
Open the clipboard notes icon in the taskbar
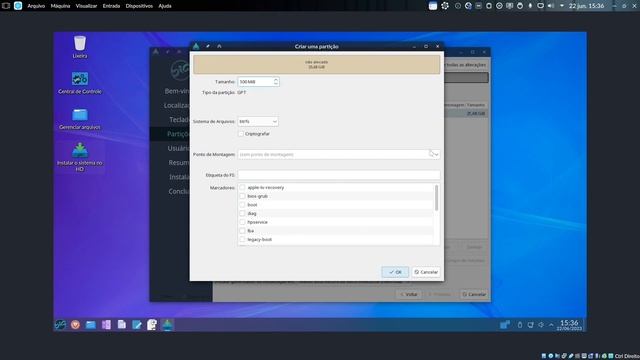152,324
